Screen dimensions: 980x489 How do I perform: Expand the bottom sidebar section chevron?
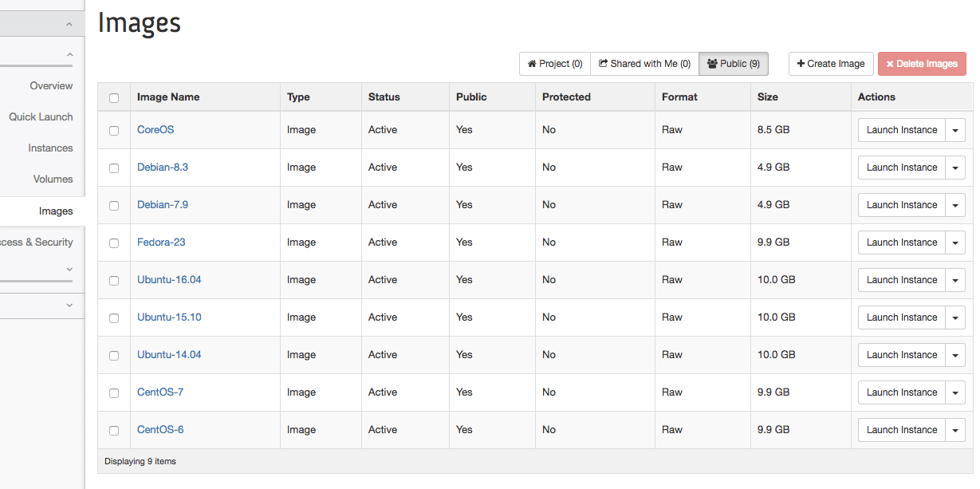point(69,306)
